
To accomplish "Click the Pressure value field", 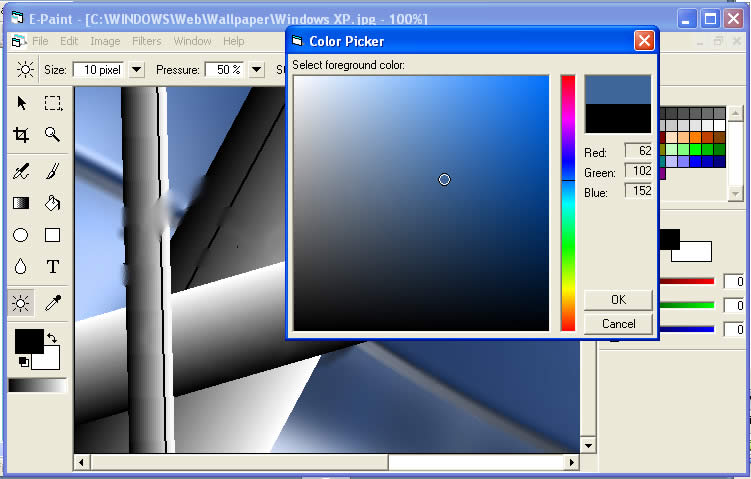I will pyautogui.click(x=226, y=70).
